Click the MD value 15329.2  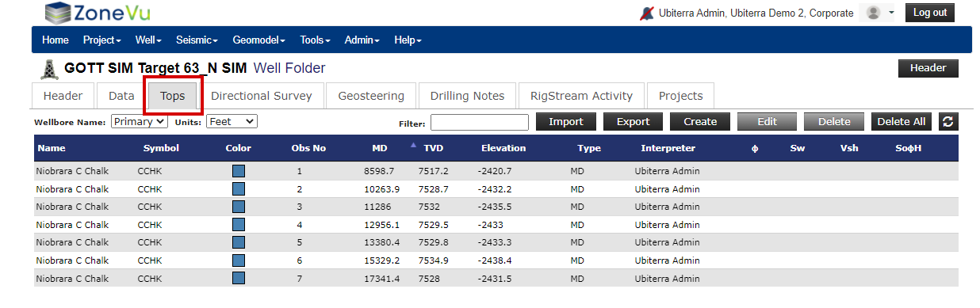[x=382, y=260]
